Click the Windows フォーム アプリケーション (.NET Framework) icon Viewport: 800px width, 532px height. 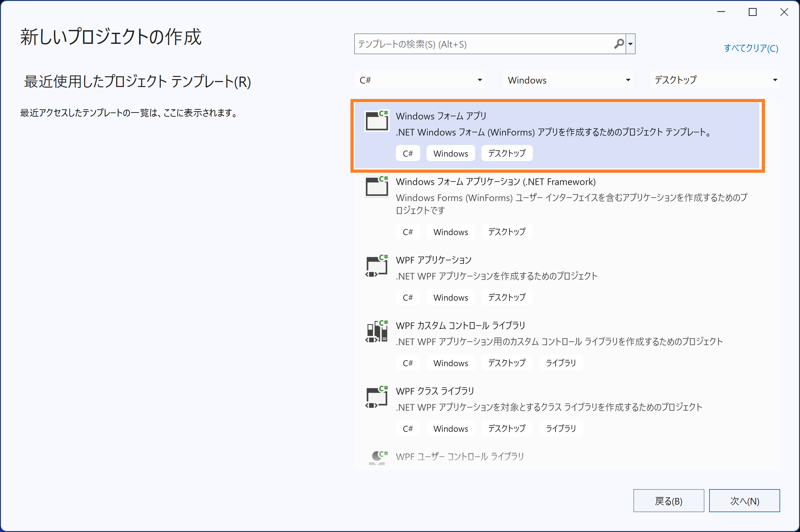click(377, 186)
